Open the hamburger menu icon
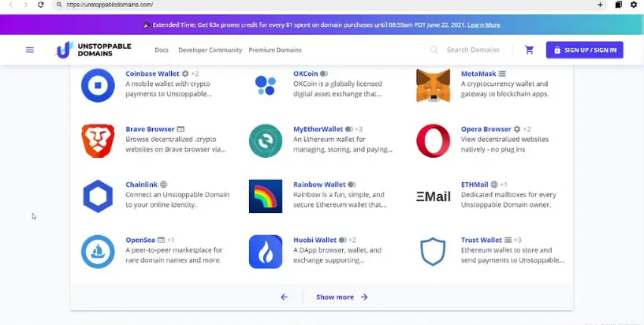Screen dimensions: 644x325 click(30, 50)
